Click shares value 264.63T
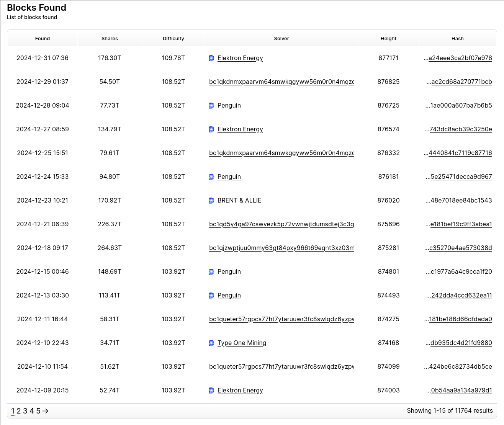 click(110, 248)
